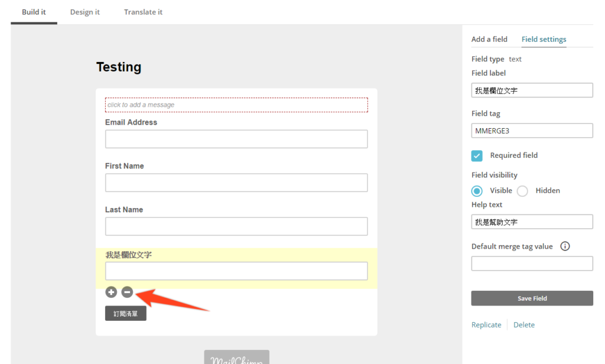Screen dimensions: 605x364
Task: Click the First Name form field
Action: pos(236,183)
